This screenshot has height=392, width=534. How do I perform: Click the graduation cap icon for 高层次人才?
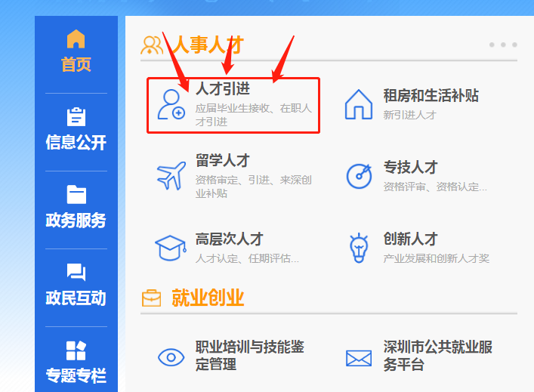tap(171, 248)
